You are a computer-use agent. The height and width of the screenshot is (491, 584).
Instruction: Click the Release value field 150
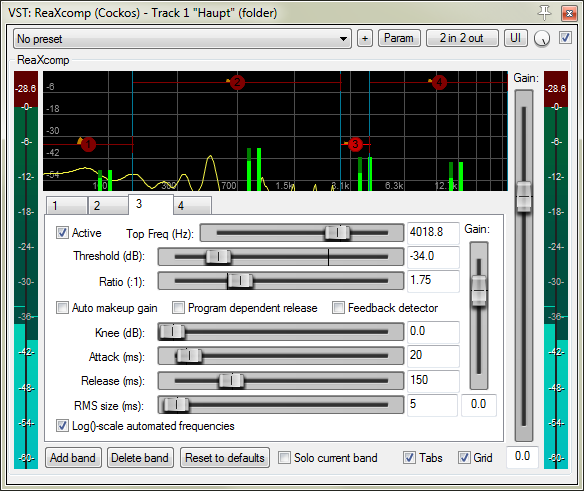(433, 380)
